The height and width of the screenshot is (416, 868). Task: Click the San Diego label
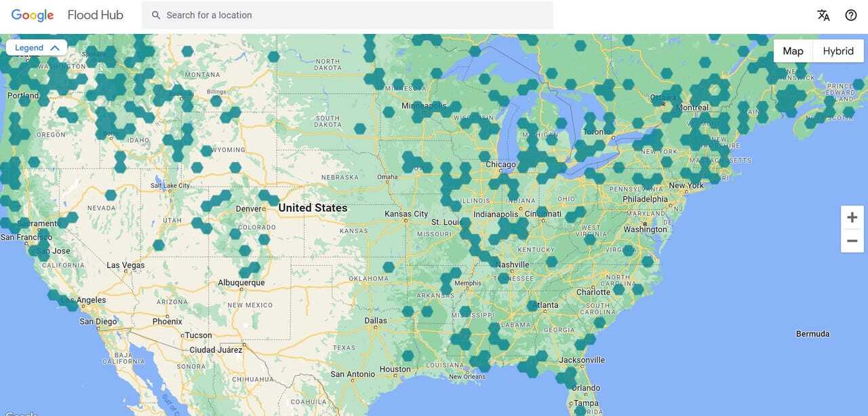coord(98,322)
